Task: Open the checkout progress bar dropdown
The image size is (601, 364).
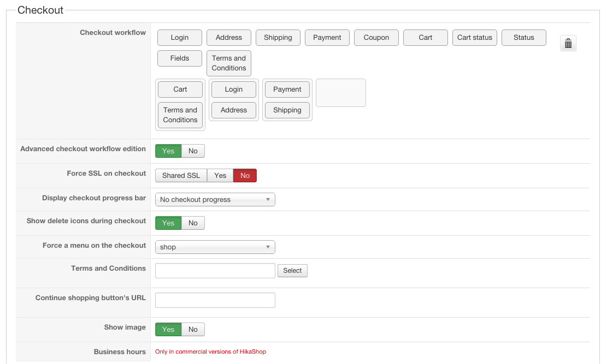Action: pos(215,200)
